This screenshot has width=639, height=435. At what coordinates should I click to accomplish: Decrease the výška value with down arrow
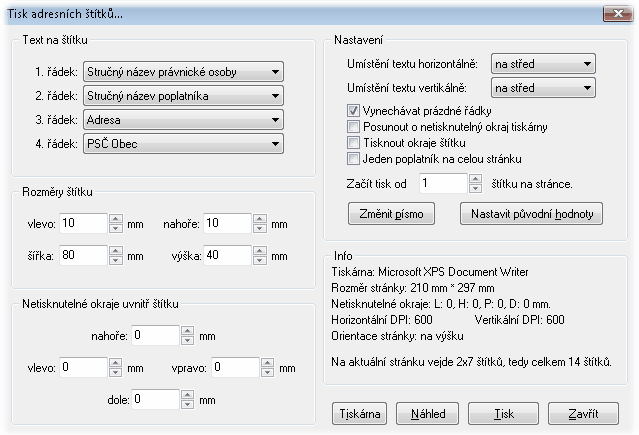point(260,260)
